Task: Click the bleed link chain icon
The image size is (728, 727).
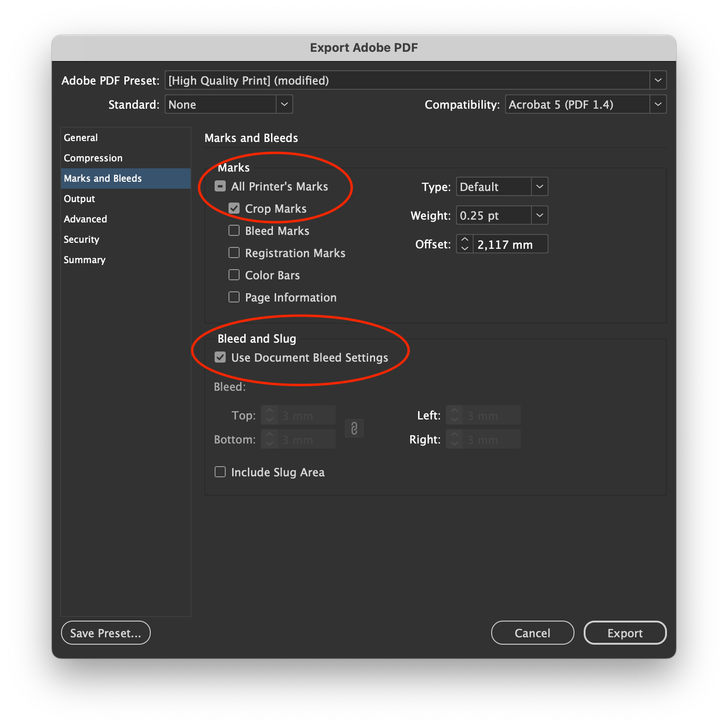Action: pyautogui.click(x=354, y=429)
